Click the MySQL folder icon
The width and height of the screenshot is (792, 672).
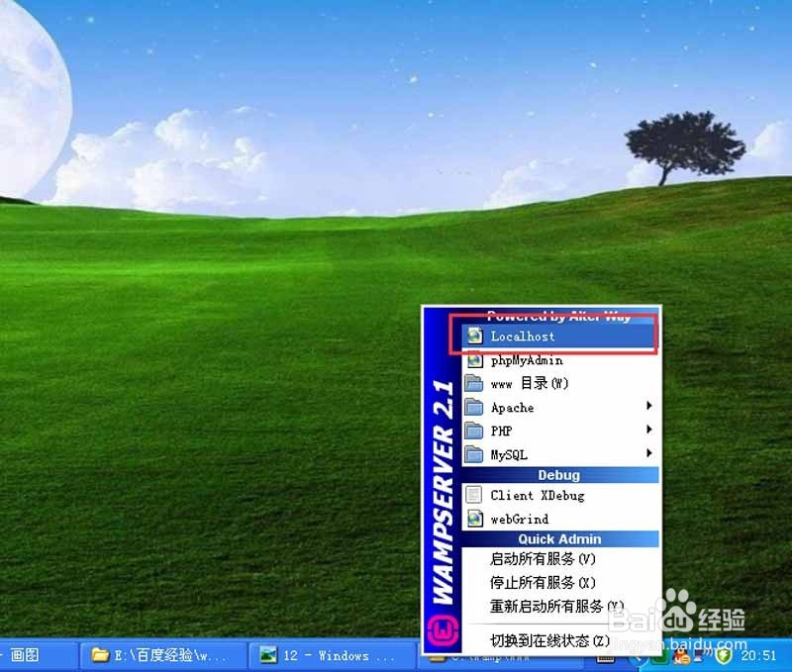(474, 454)
